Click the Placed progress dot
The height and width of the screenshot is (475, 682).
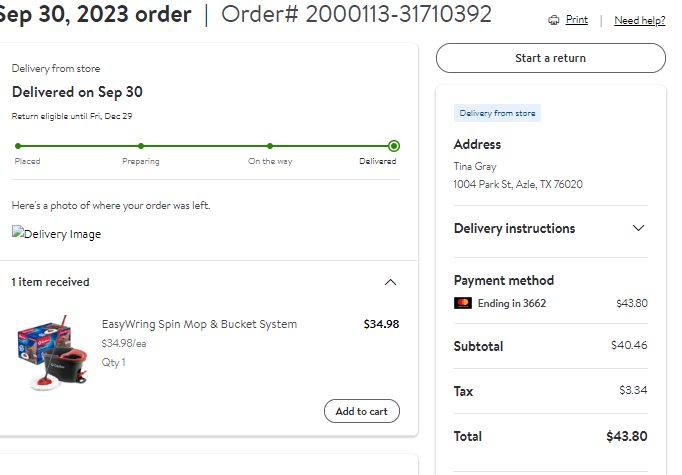(x=18, y=146)
